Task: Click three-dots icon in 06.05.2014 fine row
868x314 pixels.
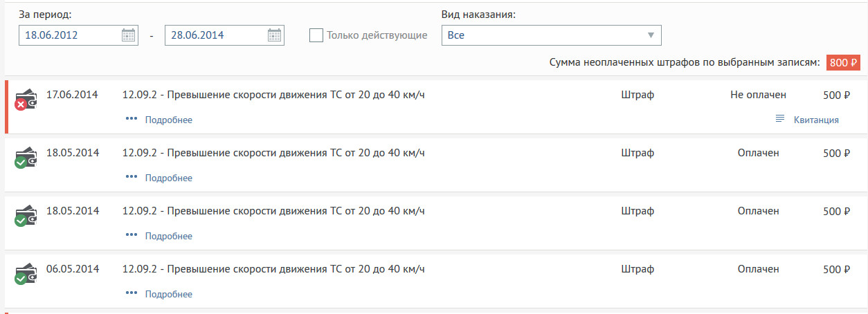Action: (132, 293)
